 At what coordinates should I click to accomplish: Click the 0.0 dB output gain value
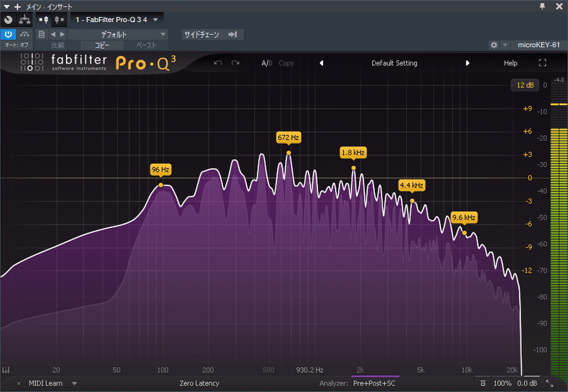[x=527, y=383]
